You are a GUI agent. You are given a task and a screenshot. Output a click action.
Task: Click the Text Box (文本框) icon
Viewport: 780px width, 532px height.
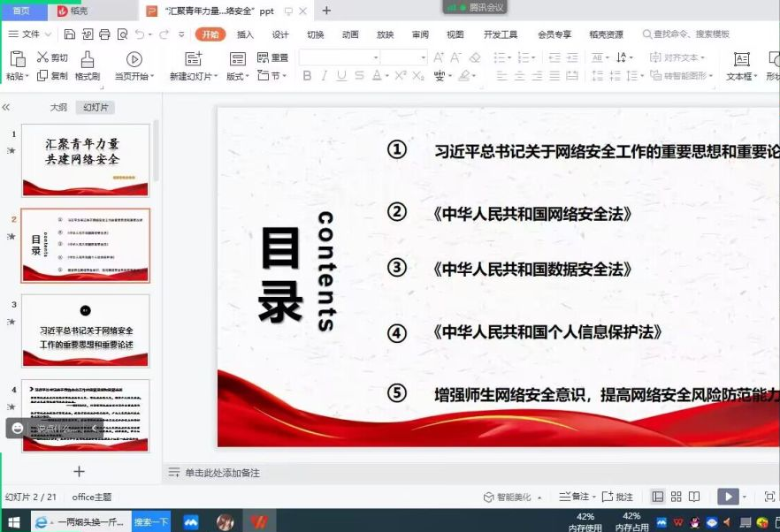tap(741, 60)
